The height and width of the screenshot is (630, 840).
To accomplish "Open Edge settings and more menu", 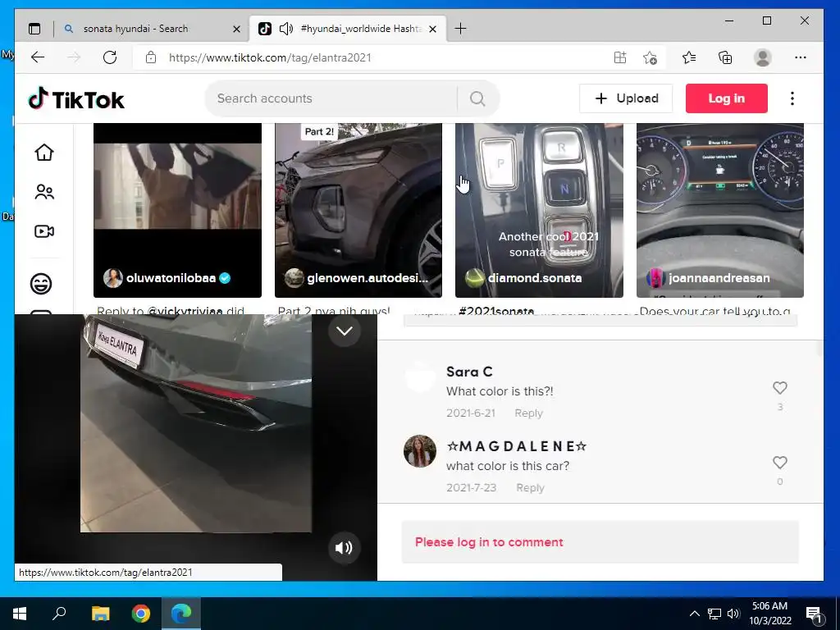I will pos(801,57).
